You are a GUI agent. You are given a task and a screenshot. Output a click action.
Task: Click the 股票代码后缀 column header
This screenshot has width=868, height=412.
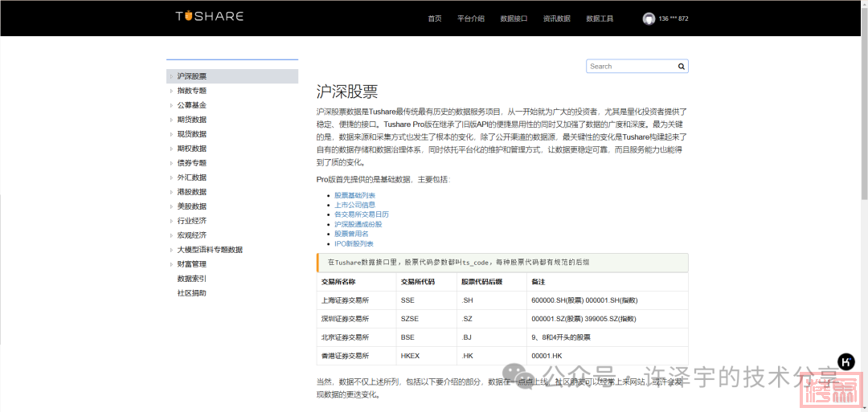click(492, 281)
